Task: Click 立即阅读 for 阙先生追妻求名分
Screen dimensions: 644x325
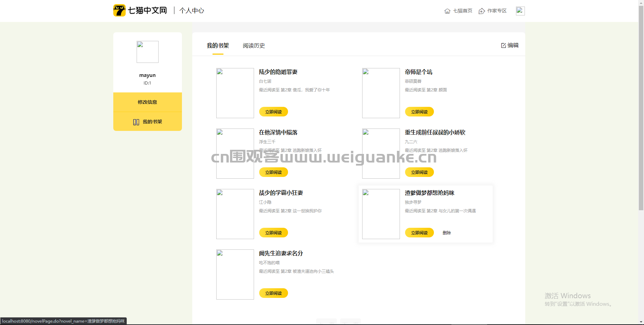Action: point(274,293)
